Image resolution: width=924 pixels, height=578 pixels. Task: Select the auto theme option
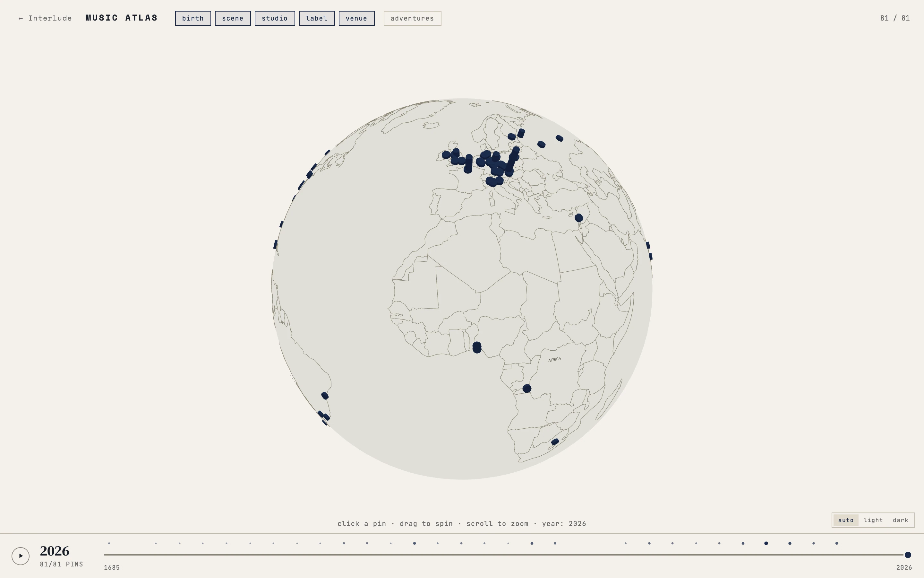845,520
